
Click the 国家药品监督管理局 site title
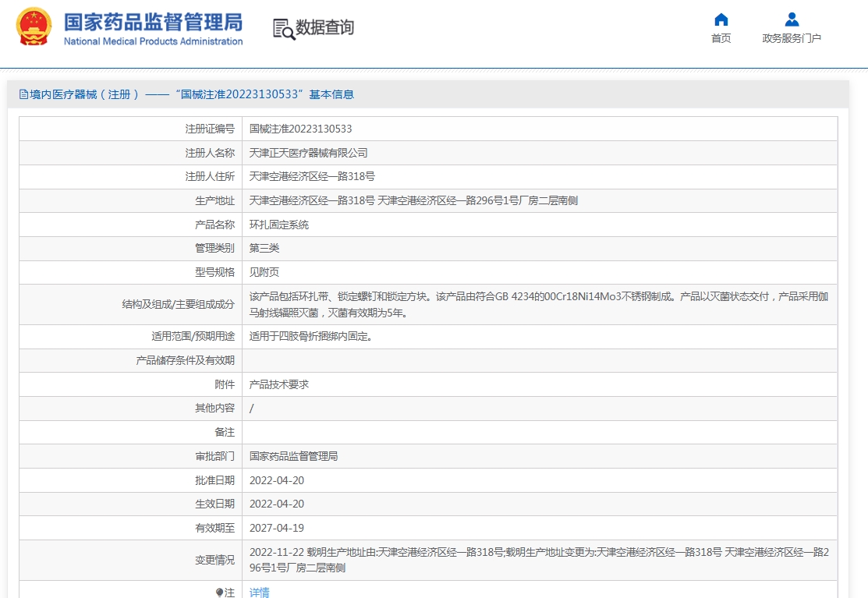[154, 22]
